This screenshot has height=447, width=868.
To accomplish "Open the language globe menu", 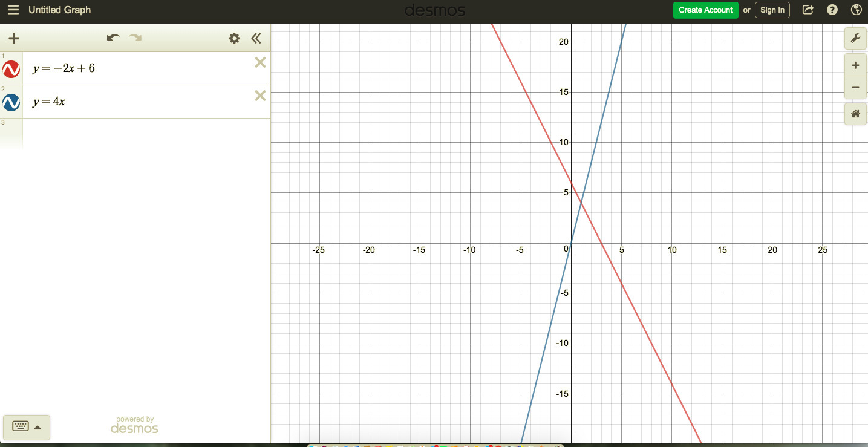I will (856, 10).
